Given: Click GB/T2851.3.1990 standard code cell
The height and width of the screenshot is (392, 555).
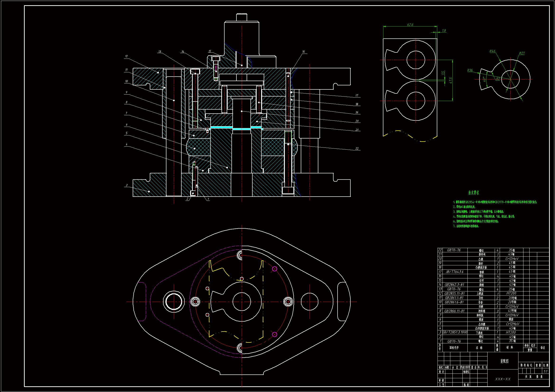Looking at the screenshot, I should [455, 332].
